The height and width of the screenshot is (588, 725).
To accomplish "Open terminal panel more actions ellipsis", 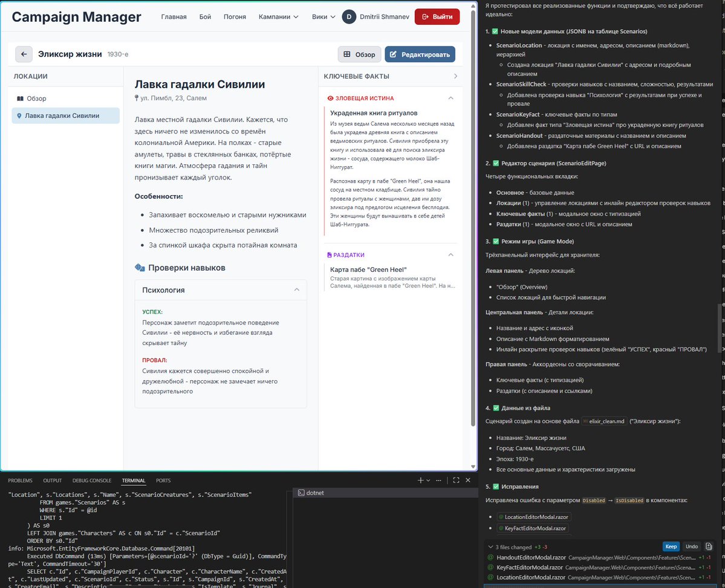I will [x=438, y=480].
